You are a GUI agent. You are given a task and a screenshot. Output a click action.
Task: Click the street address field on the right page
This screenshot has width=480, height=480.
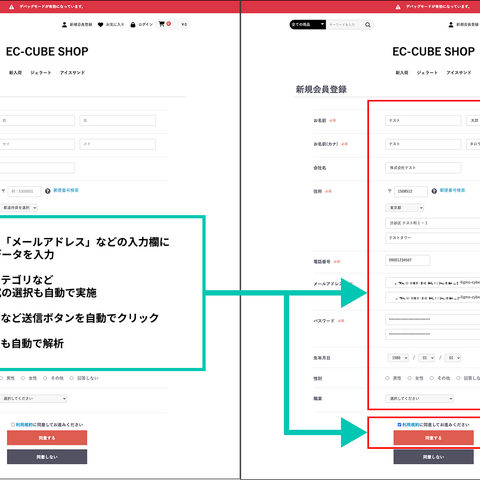tap(433, 223)
